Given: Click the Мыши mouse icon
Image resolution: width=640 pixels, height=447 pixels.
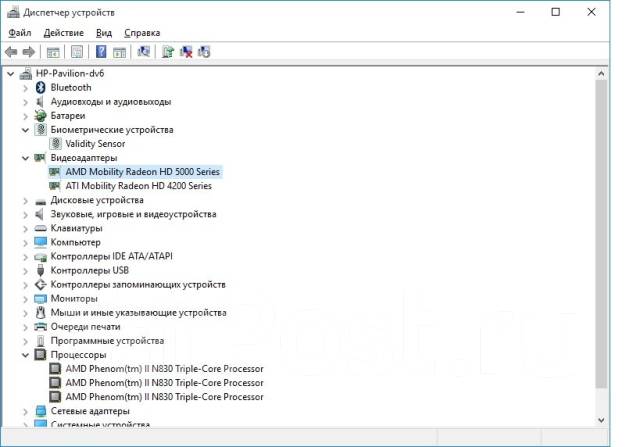Looking at the screenshot, I should click(40, 313).
